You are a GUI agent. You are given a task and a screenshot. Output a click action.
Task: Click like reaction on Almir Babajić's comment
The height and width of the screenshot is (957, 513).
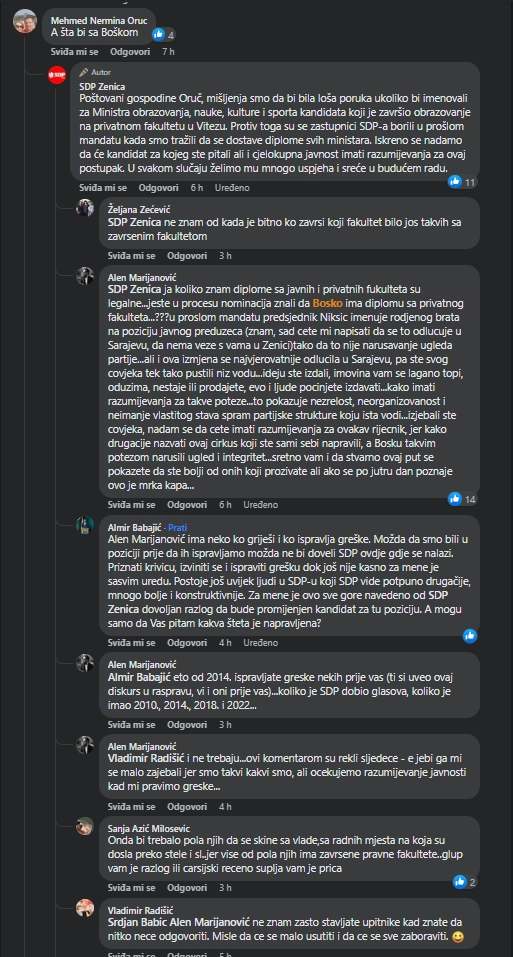pyautogui.click(x=470, y=635)
